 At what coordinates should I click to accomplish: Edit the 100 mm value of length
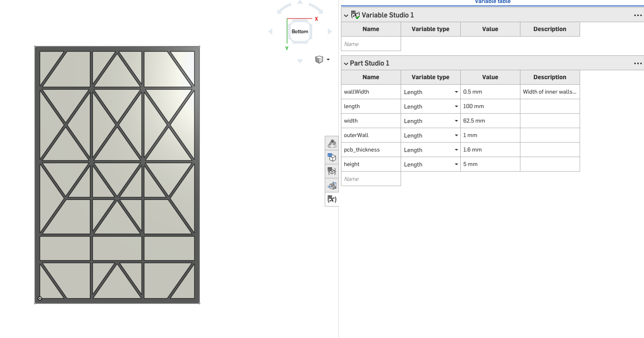[490, 106]
